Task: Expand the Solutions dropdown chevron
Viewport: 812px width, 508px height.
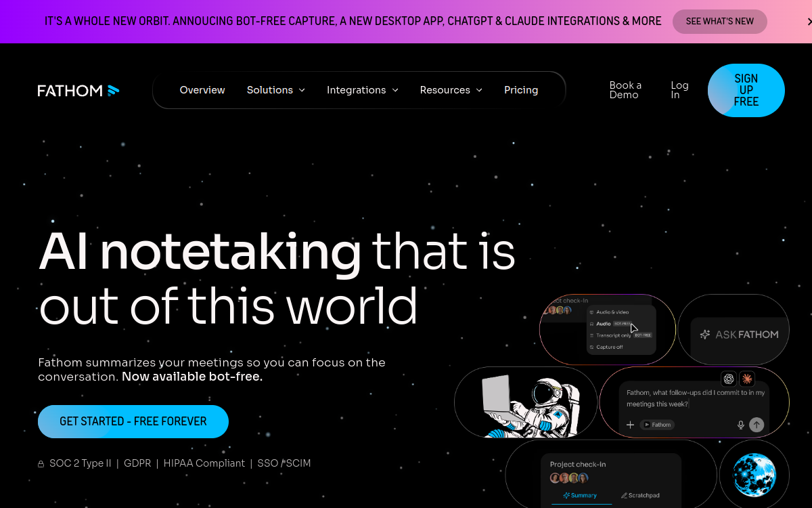Action: (302, 90)
